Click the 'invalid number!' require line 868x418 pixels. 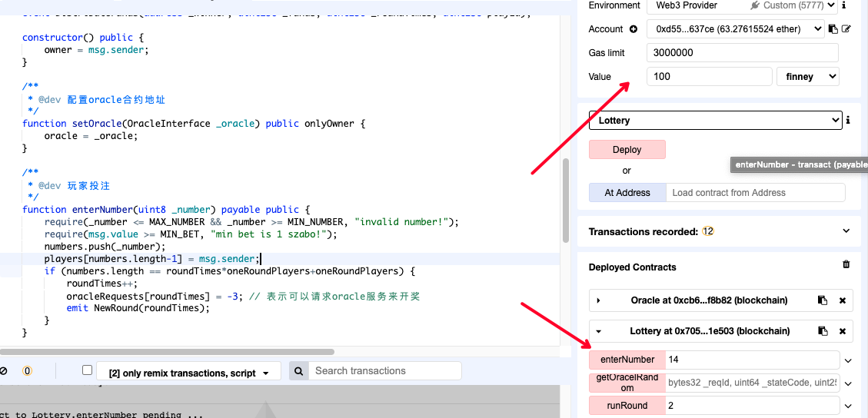click(x=252, y=222)
